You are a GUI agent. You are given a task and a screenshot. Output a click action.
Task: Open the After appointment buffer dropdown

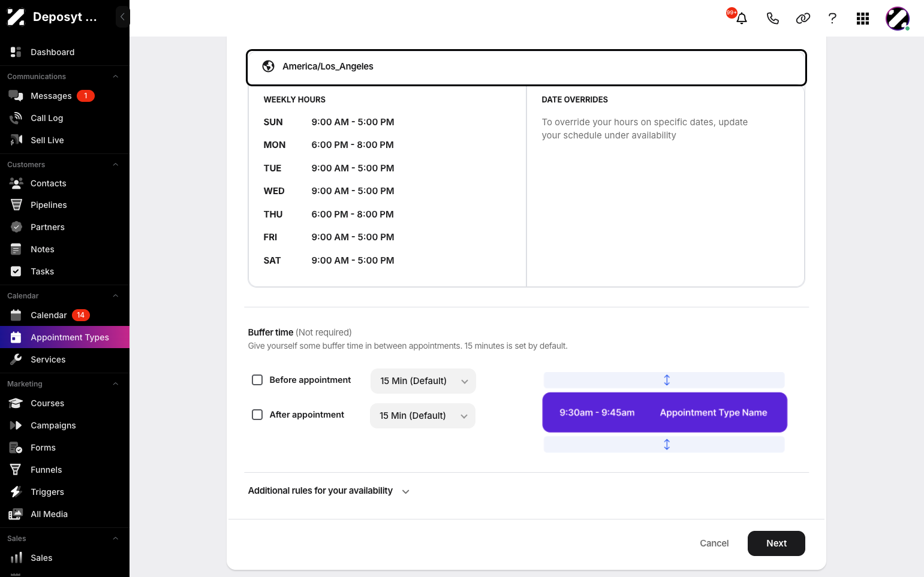(423, 416)
